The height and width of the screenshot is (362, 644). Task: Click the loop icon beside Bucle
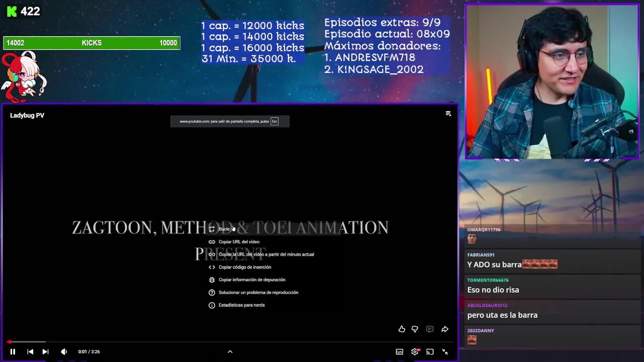[x=212, y=229]
